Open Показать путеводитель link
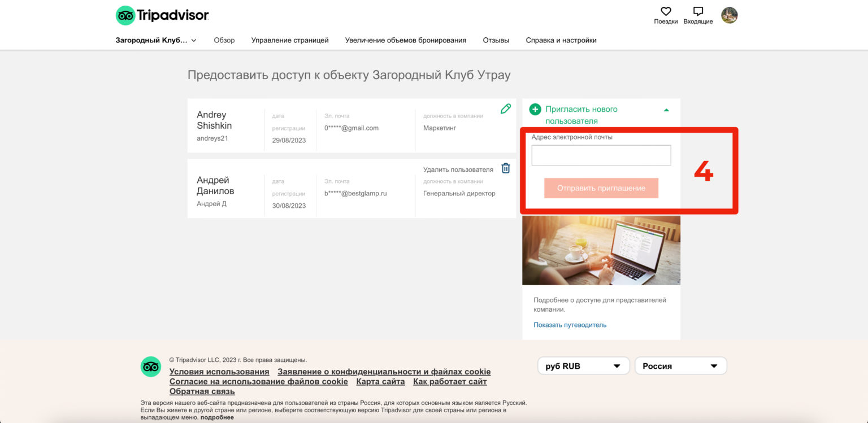868x423 pixels. tap(570, 325)
